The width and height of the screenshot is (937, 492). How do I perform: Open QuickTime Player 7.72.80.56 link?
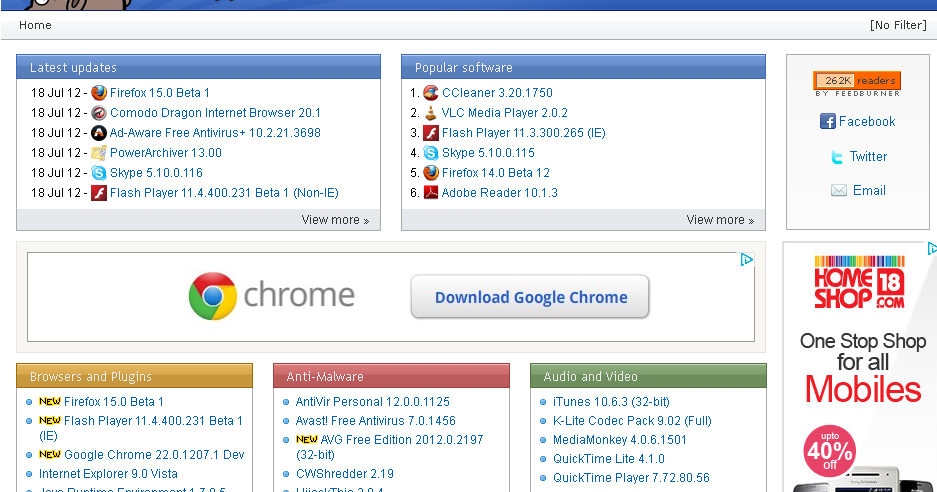(631, 478)
